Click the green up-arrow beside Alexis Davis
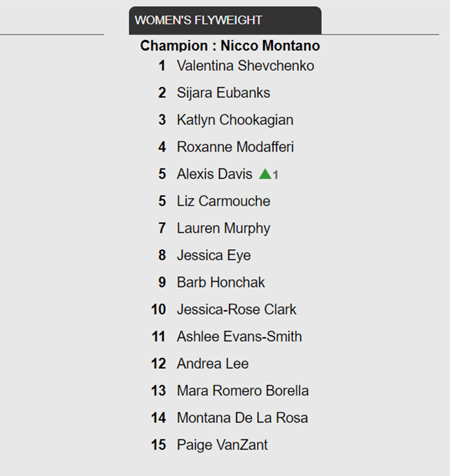Image resolution: width=450 pixels, height=476 pixels. [265, 174]
